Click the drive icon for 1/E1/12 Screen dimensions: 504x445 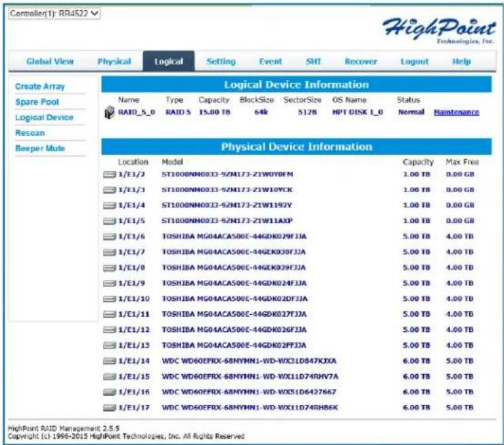109,330
